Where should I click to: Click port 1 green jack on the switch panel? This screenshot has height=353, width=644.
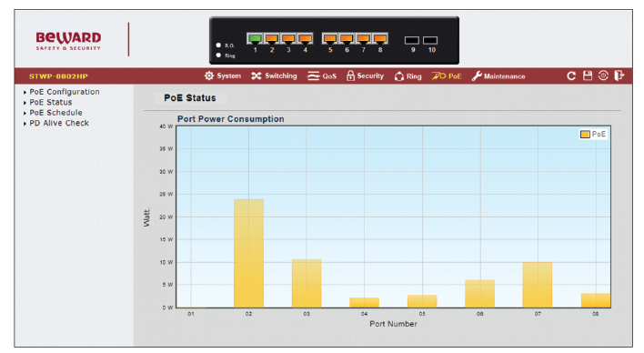click(x=255, y=39)
